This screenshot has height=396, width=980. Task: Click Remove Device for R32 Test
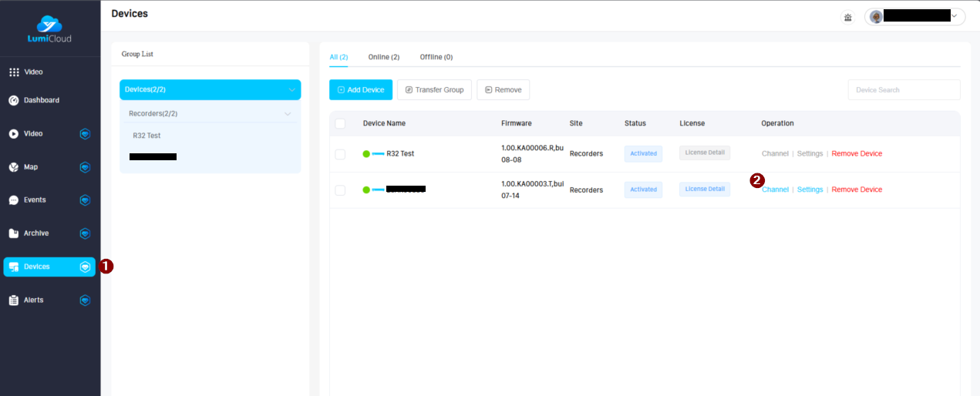(x=857, y=154)
